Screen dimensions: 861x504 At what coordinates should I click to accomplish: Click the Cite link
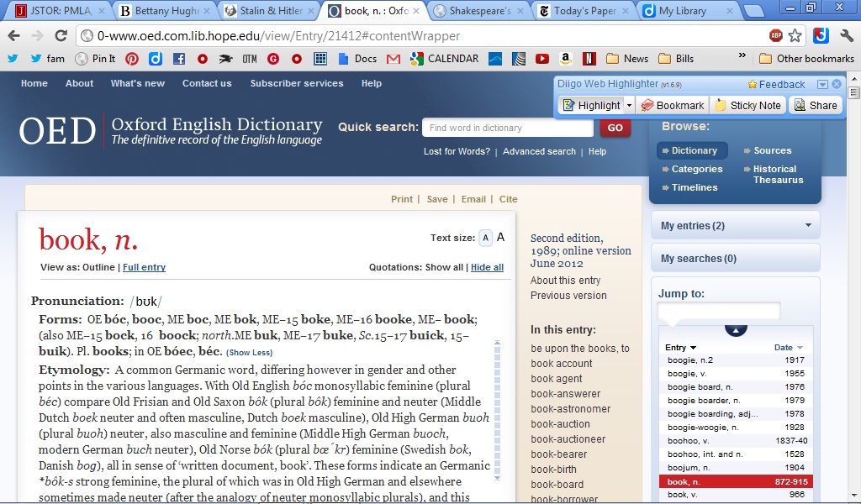pos(509,199)
